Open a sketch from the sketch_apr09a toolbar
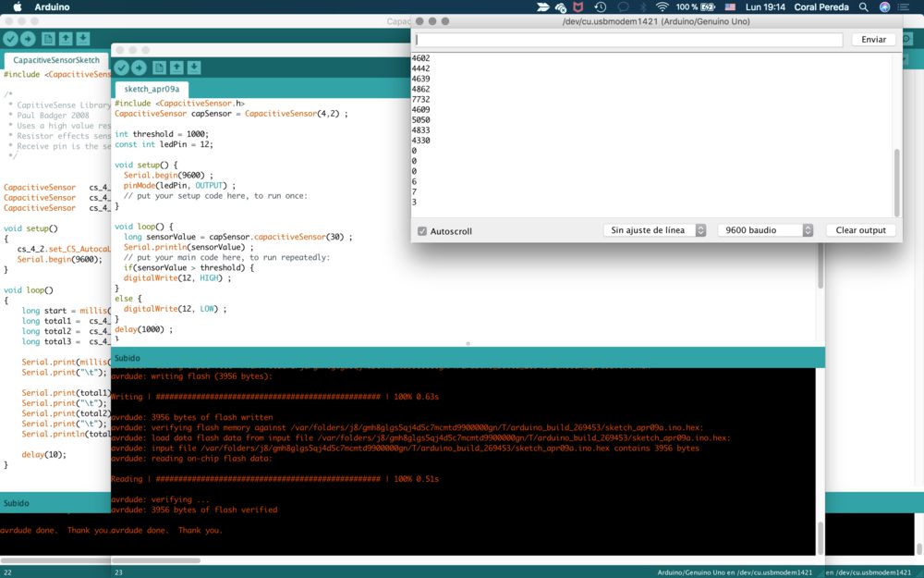This screenshot has width=924, height=578. click(176, 68)
